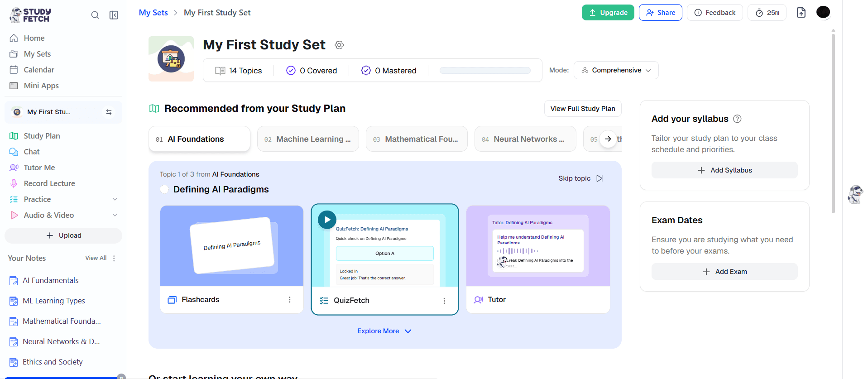868x379 pixels.
Task: Click the document upload icon in top bar
Action: pos(801,13)
